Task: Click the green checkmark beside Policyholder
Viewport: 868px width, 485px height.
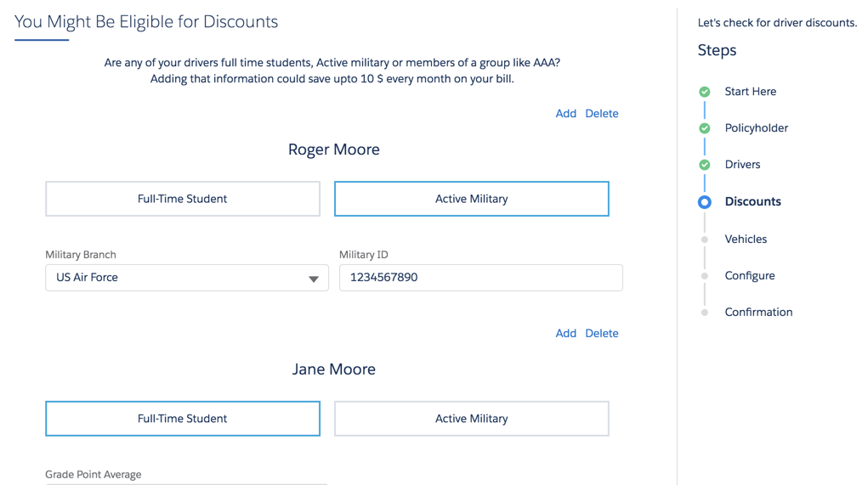Action: [x=704, y=128]
